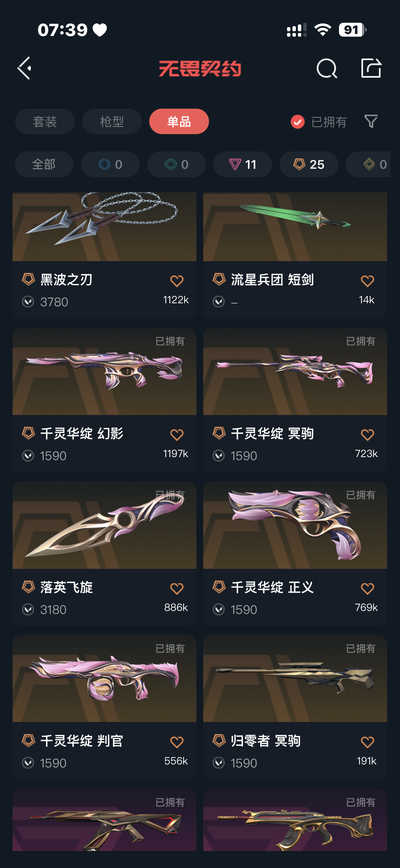Tap the share icon at top right
The height and width of the screenshot is (868, 400).
(x=371, y=68)
